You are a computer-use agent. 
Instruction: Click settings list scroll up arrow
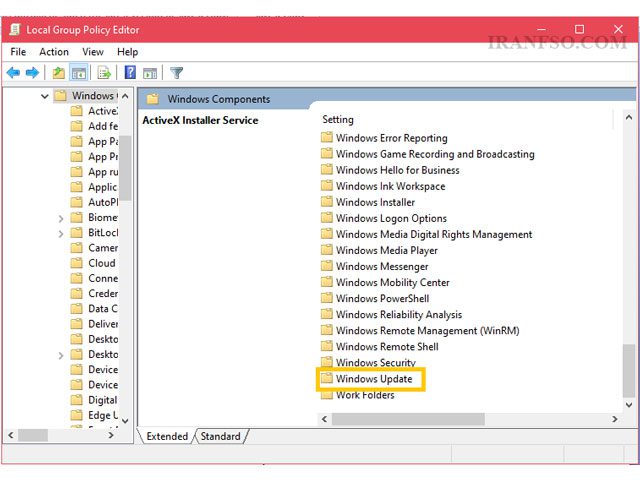point(629,118)
